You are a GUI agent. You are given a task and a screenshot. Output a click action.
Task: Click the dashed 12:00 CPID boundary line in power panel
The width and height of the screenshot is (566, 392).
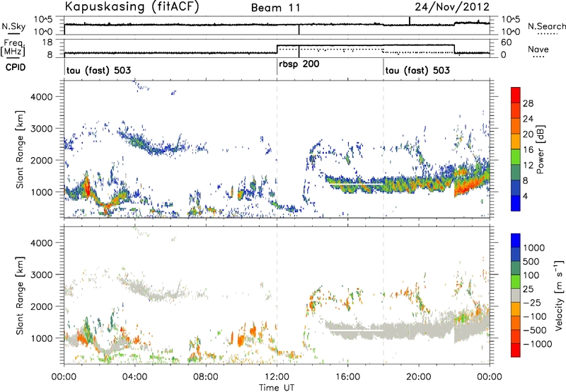[277, 149]
